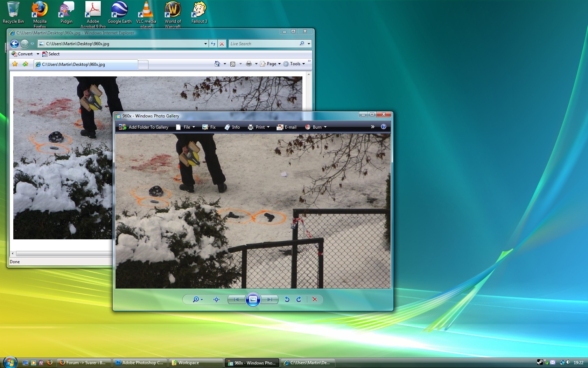This screenshot has height=368, width=588.
Task: Click Select in Internet Explorer toolbar
Action: tap(51, 54)
